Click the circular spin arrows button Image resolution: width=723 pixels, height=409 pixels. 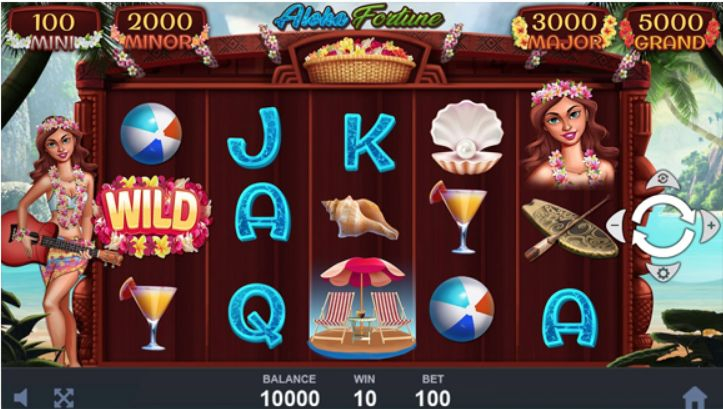tap(663, 226)
